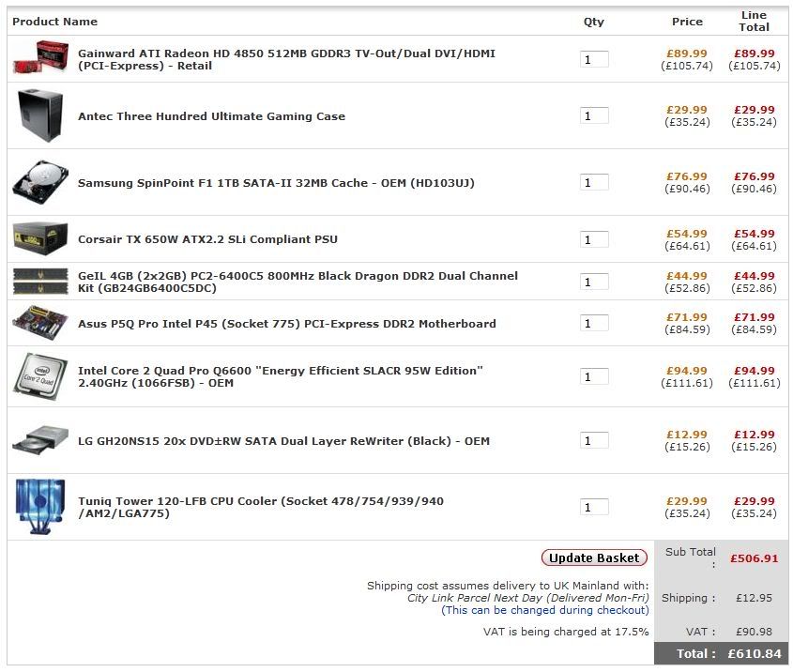Click the Gainward Radeon graphics card thumbnail

point(40,57)
